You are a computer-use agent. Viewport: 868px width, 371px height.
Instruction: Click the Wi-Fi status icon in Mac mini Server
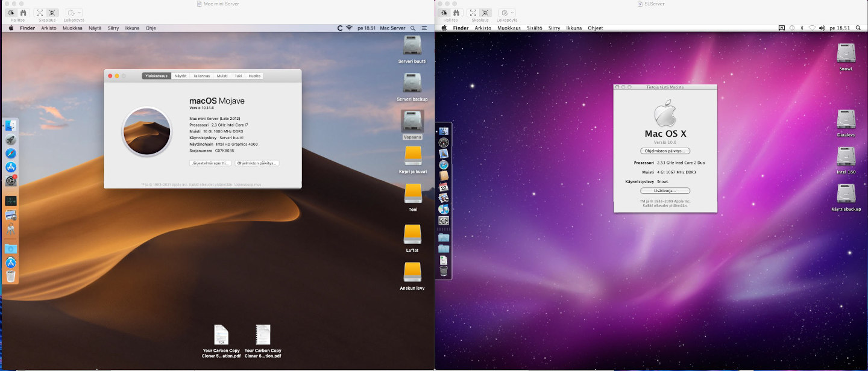coord(349,28)
